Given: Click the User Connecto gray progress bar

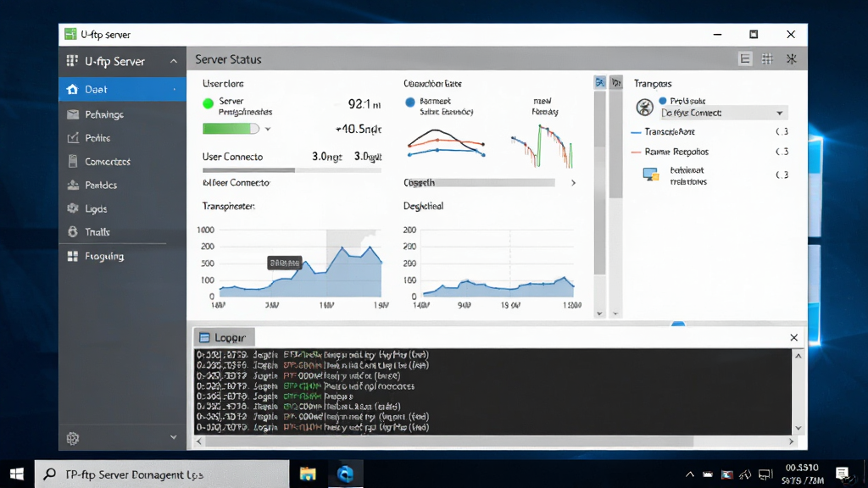Looking at the screenshot, I should [292, 170].
